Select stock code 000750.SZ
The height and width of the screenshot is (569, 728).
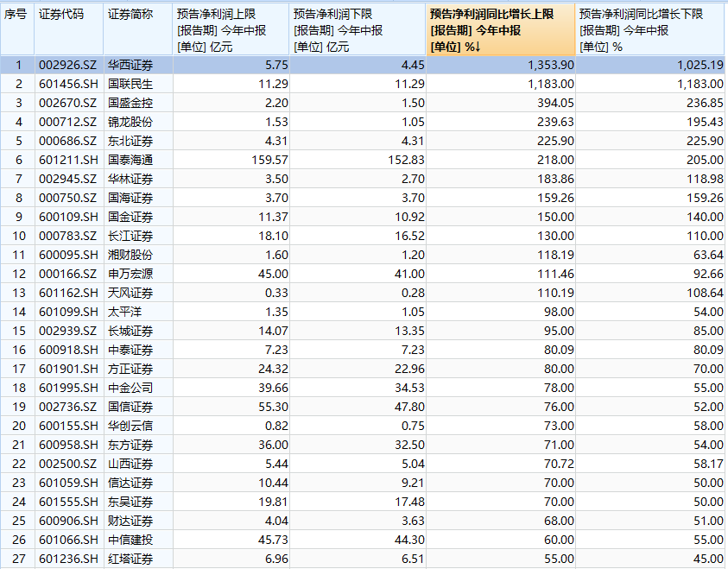click(69, 199)
